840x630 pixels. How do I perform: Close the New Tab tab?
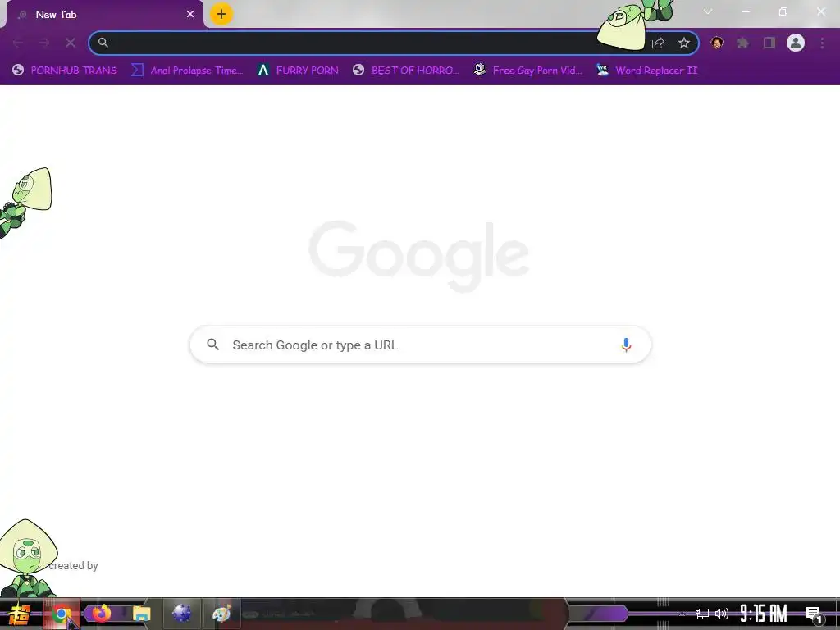190,15
